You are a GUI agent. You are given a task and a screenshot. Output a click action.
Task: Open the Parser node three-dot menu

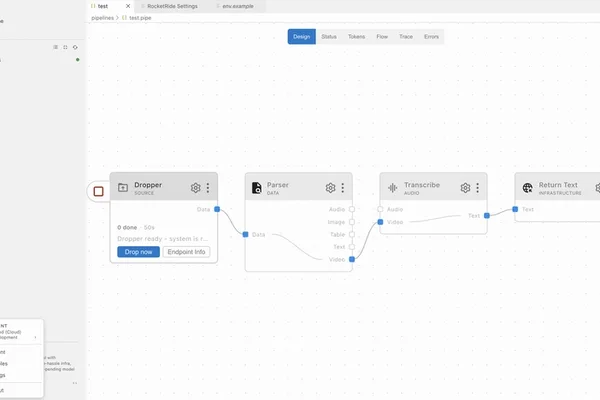coord(342,188)
